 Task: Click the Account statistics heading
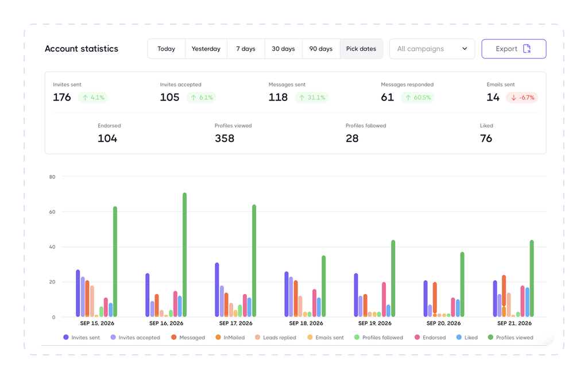pos(82,49)
